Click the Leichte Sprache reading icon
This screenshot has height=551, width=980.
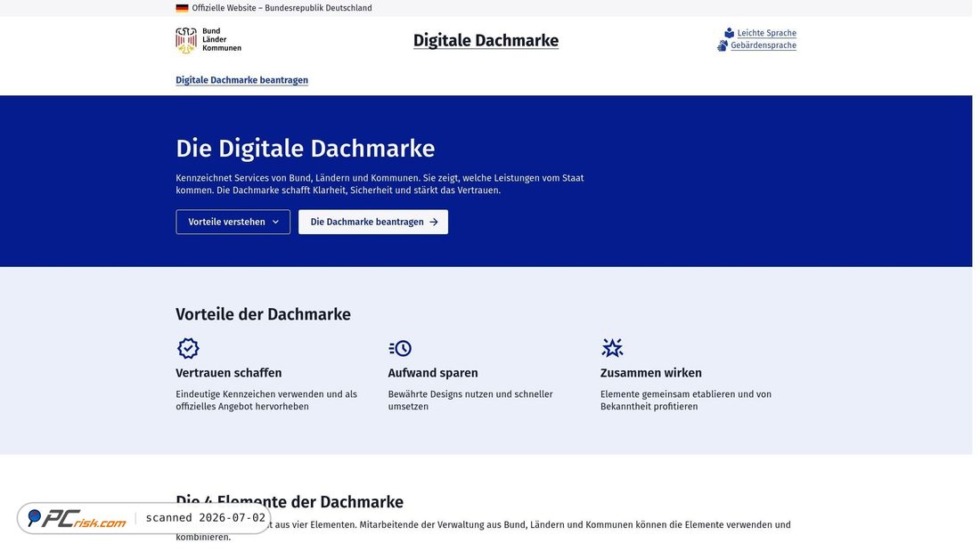tap(730, 33)
